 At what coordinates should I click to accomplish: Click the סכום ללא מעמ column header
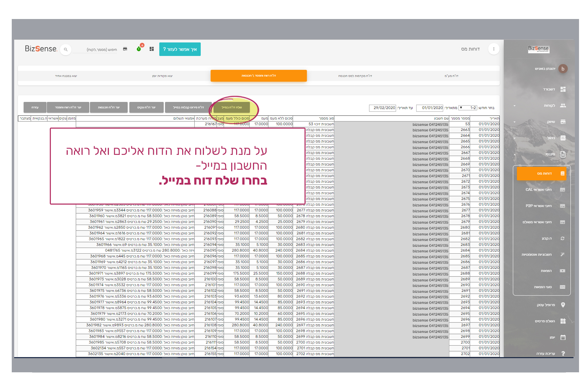point(281,119)
